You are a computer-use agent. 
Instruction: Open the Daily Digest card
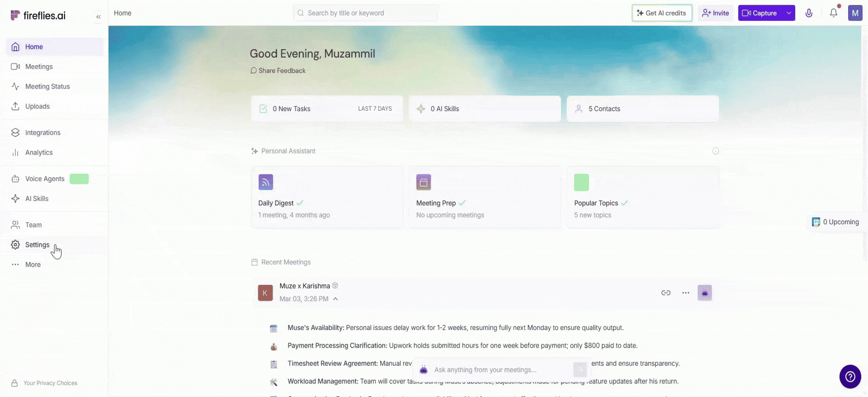(x=327, y=197)
